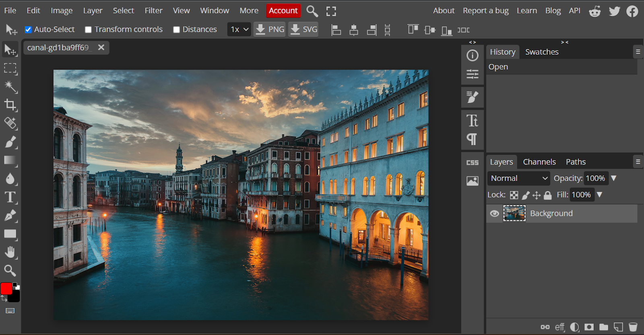
Task: Click the Account button
Action: tap(283, 10)
